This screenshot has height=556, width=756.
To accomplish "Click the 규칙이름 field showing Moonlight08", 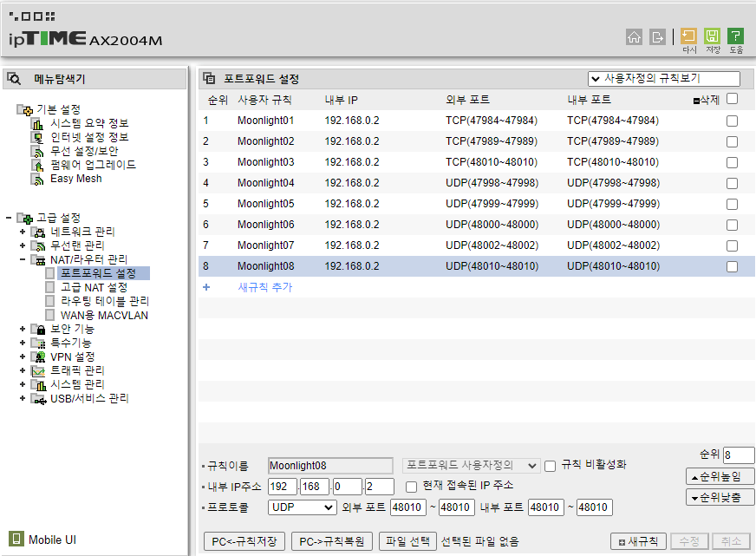I will pos(331,466).
